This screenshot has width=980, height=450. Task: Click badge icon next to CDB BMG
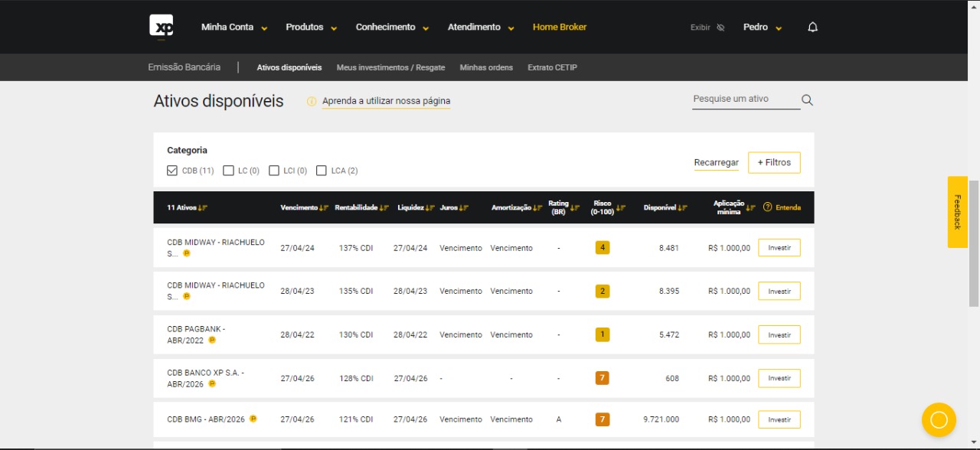[x=253, y=419]
